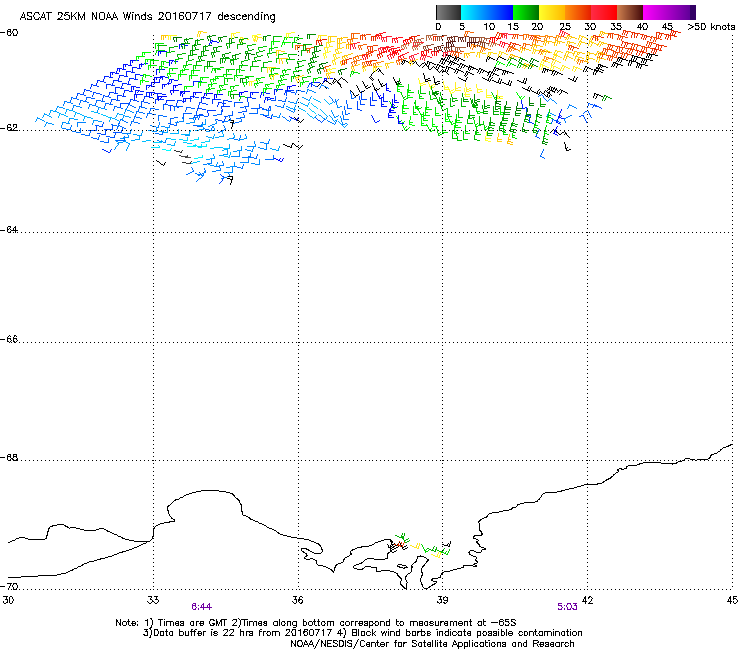The image size is (740, 650).
Task: Click the "40" label under the color legend
Action: click(x=642, y=27)
